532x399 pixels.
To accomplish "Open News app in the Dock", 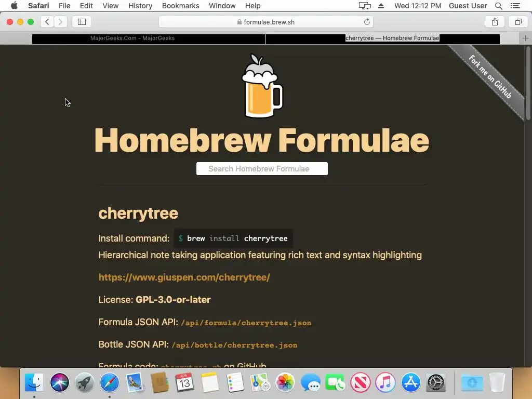I will pos(361,382).
